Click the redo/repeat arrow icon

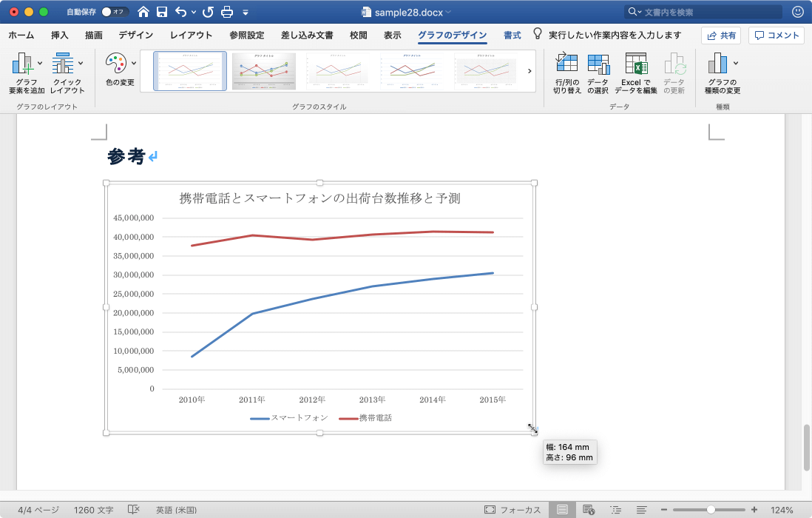(208, 12)
